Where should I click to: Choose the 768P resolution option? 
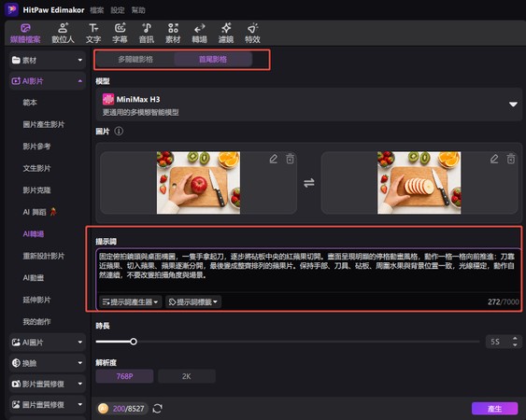124,376
